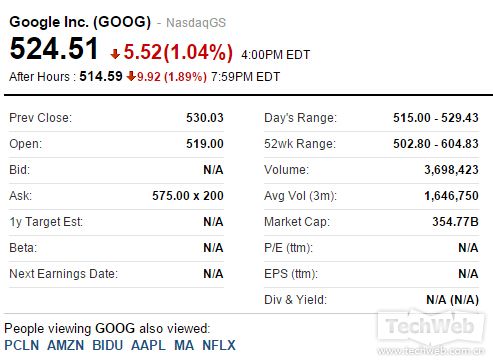Select the Market Cap value 354.77B
This screenshot has width=493, height=362.
[455, 222]
